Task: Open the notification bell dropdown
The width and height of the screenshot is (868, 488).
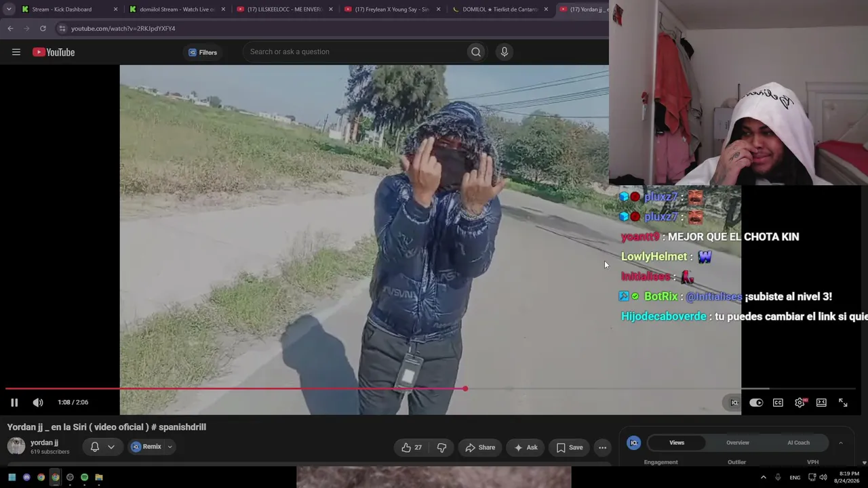Action: [x=102, y=447]
